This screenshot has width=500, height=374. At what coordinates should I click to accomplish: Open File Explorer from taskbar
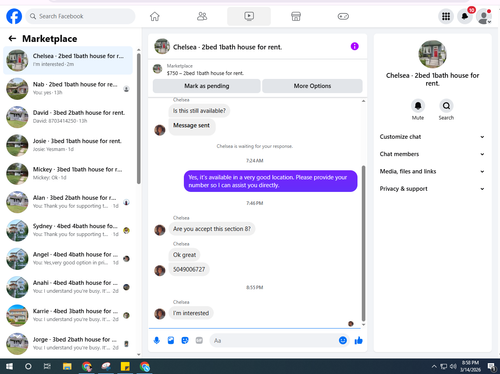tap(67, 367)
